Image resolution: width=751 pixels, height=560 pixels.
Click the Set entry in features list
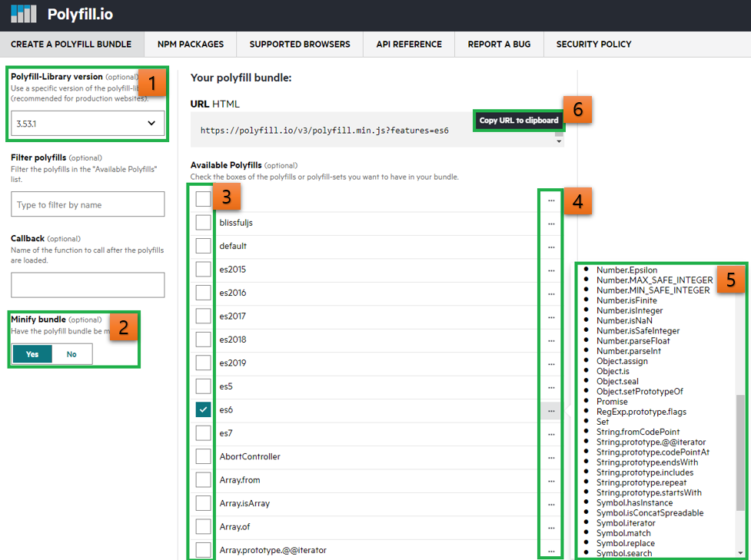(x=603, y=422)
